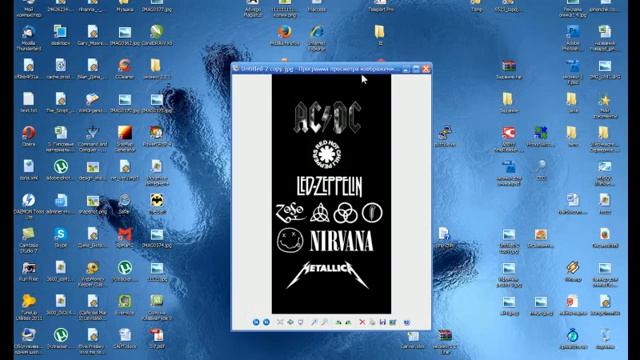This screenshot has height=360, width=640.
Task: Select the CorelDRAW X5 desktop shortcut
Action: [157, 35]
